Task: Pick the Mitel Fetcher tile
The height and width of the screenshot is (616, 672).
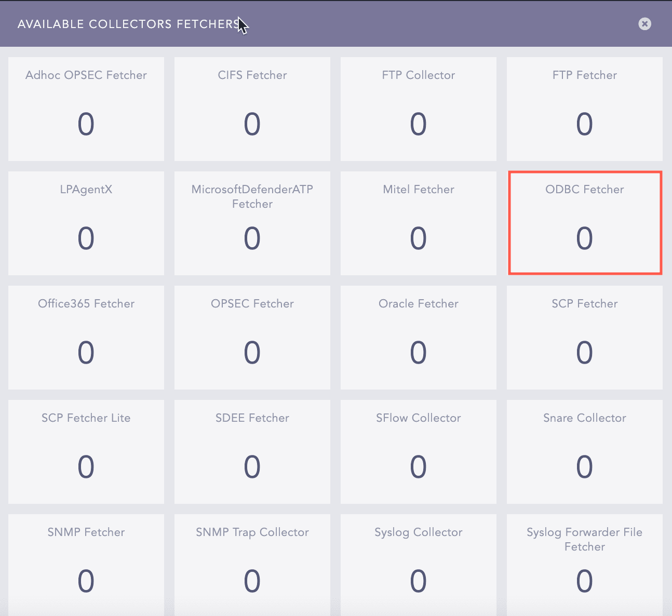Action: click(x=419, y=223)
